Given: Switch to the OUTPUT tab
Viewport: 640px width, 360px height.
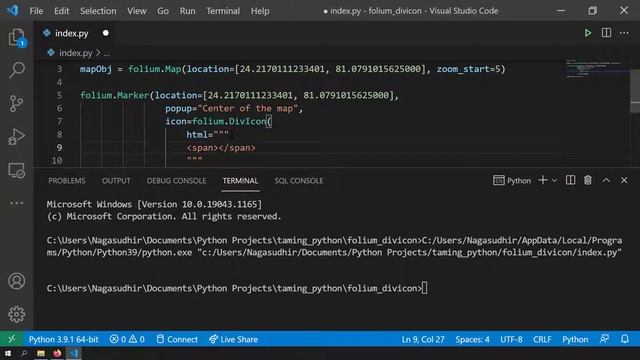Looking at the screenshot, I should (116, 180).
